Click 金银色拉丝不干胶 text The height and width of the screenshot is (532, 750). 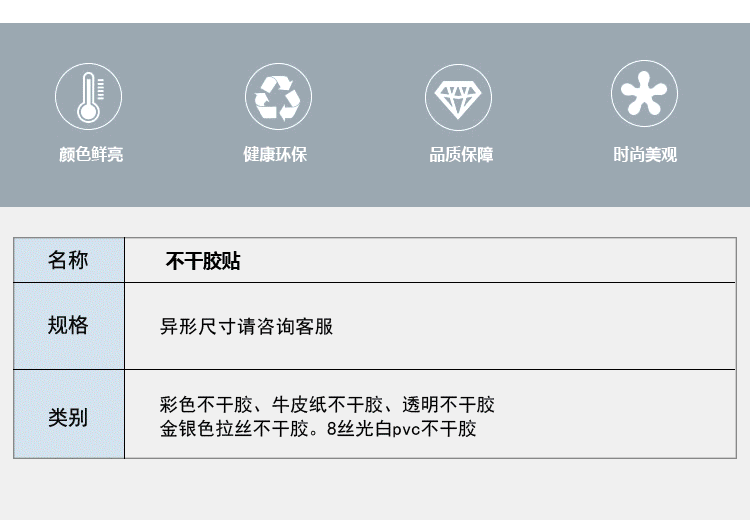tap(234, 429)
